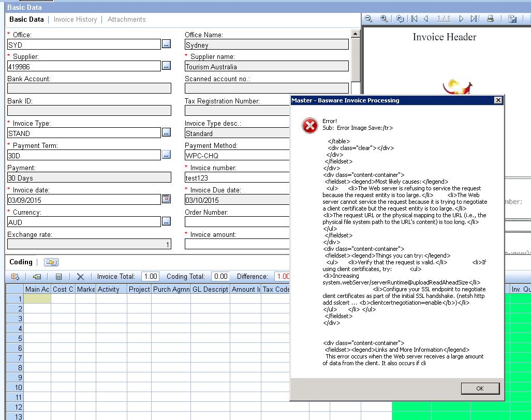Print the invoice image

coord(490,19)
